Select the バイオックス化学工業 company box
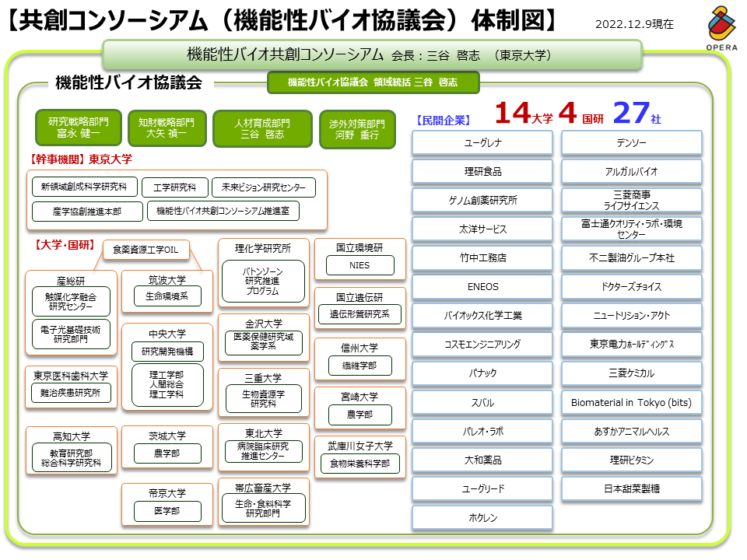 tap(482, 315)
